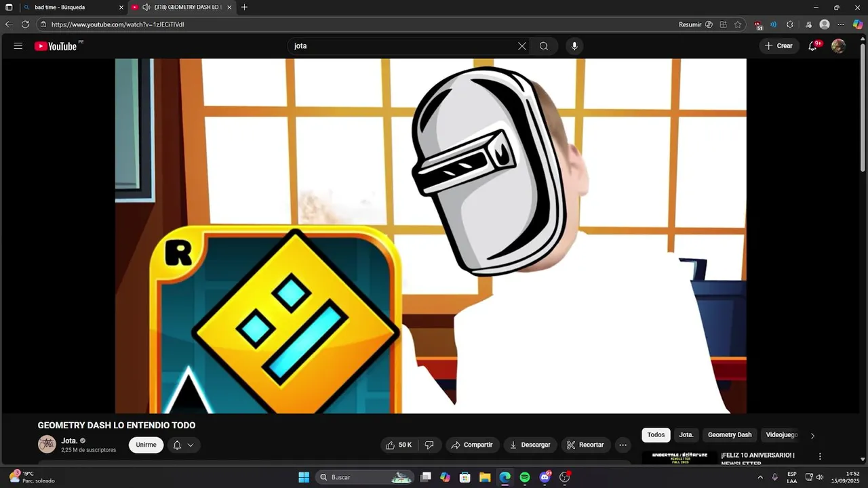Run the YouTube search with the magnifier button
Viewport: 868px width, 488px height.
(x=544, y=46)
